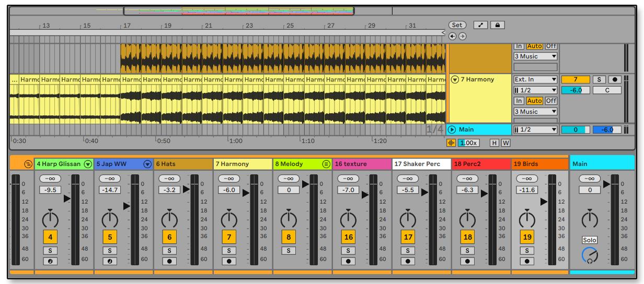644x284 pixels.
Task: Jump to the previous locator arrow
Action: 453,36
